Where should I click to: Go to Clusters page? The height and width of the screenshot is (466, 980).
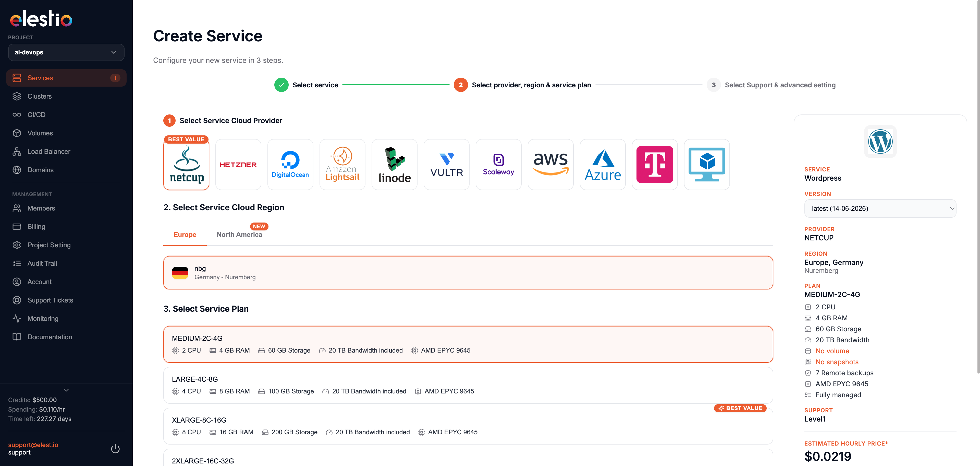pos(66,96)
